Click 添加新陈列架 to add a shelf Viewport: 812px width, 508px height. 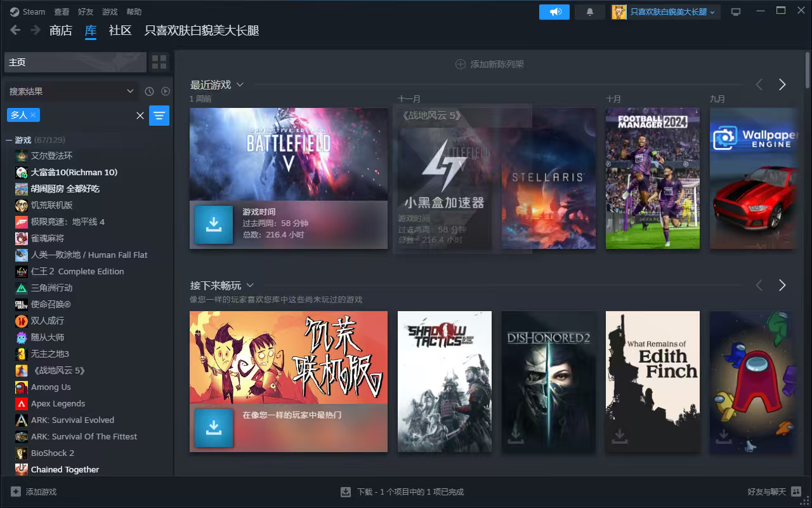click(x=488, y=63)
